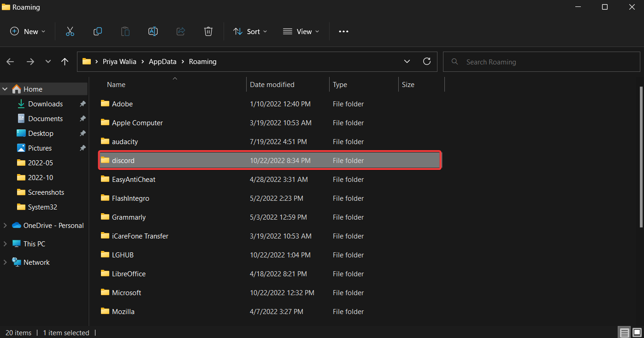The height and width of the screenshot is (338, 644).
Task: Click the Rename icon in toolbar
Action: [x=153, y=31]
